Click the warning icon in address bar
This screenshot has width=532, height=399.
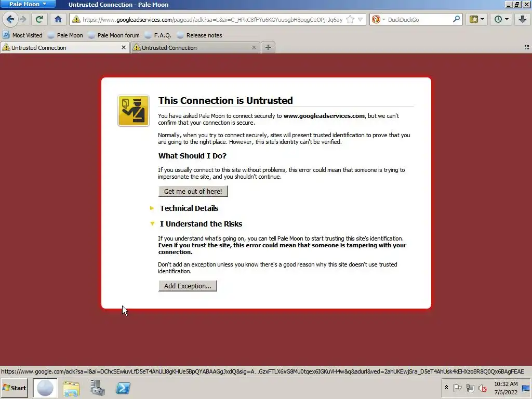tap(76, 19)
